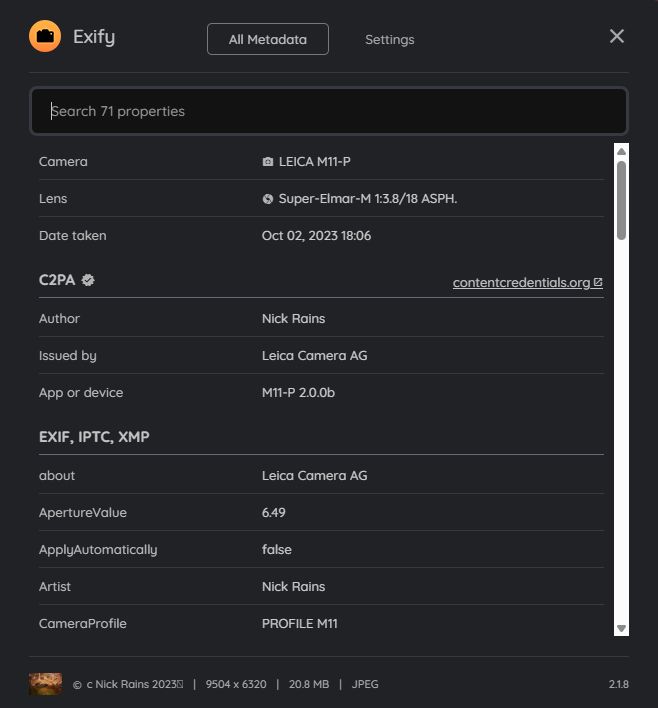Click the 'Camera' row label
Image resolution: width=658 pixels, height=708 pixels.
tap(63, 162)
